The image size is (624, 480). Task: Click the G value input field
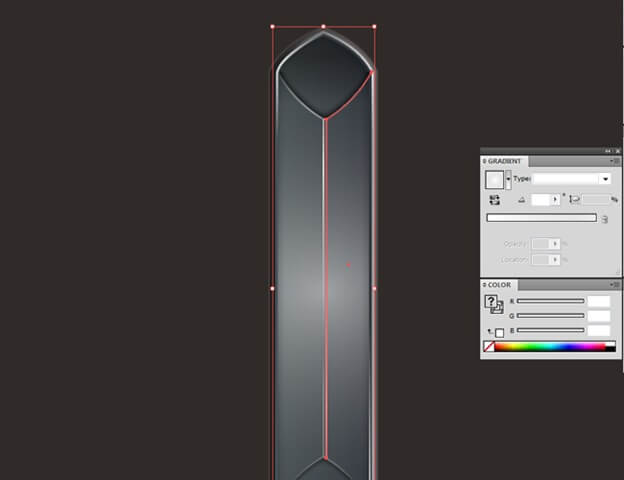pos(599,316)
